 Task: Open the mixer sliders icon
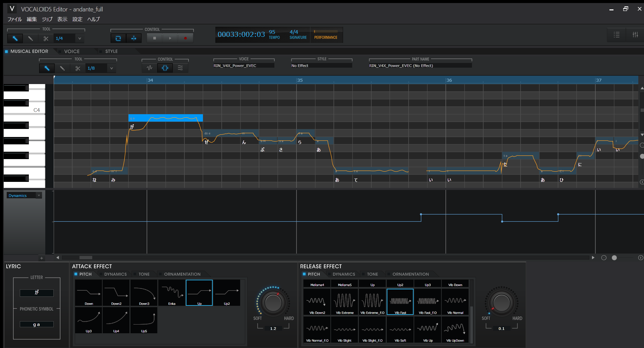tap(635, 34)
